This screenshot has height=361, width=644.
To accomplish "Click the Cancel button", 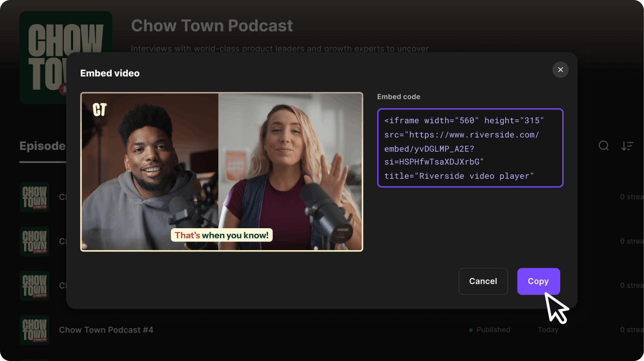I will (x=483, y=281).
